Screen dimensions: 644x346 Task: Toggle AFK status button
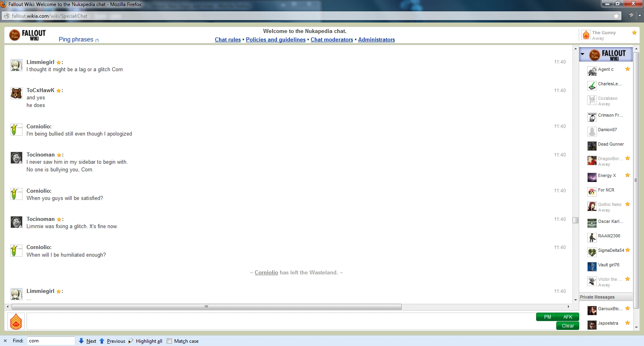pos(568,317)
